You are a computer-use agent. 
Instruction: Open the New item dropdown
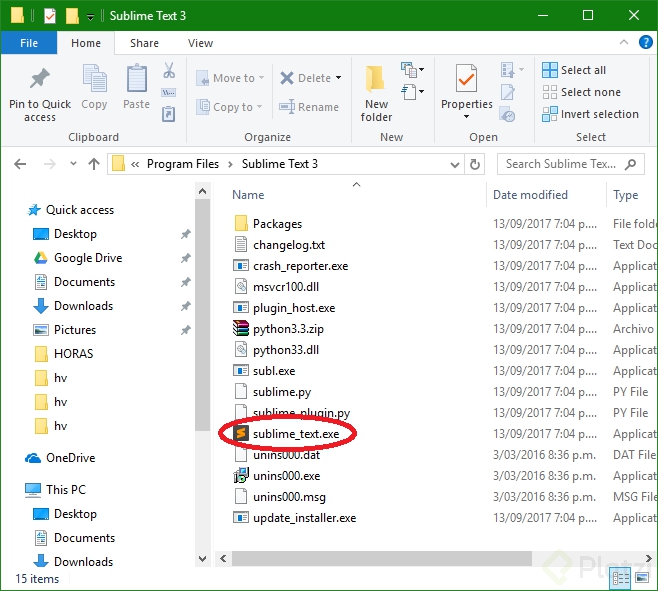pos(413,70)
